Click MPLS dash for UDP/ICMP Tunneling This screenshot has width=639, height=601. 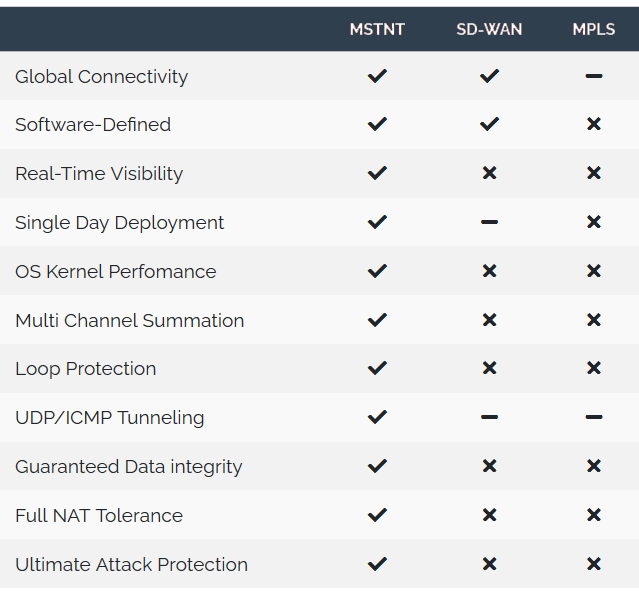coord(594,417)
